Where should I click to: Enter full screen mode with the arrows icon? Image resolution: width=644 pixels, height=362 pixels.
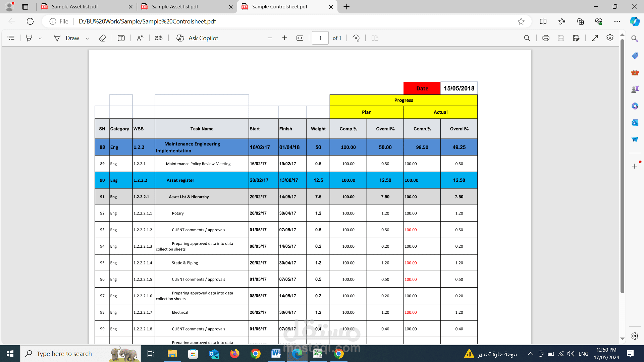coord(595,38)
